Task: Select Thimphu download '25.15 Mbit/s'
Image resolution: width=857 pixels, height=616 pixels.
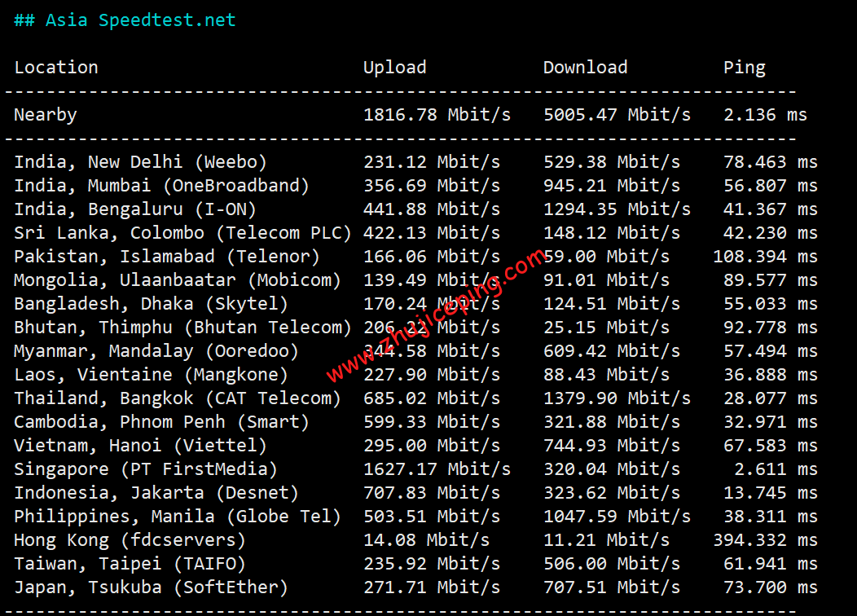Action: (606, 328)
